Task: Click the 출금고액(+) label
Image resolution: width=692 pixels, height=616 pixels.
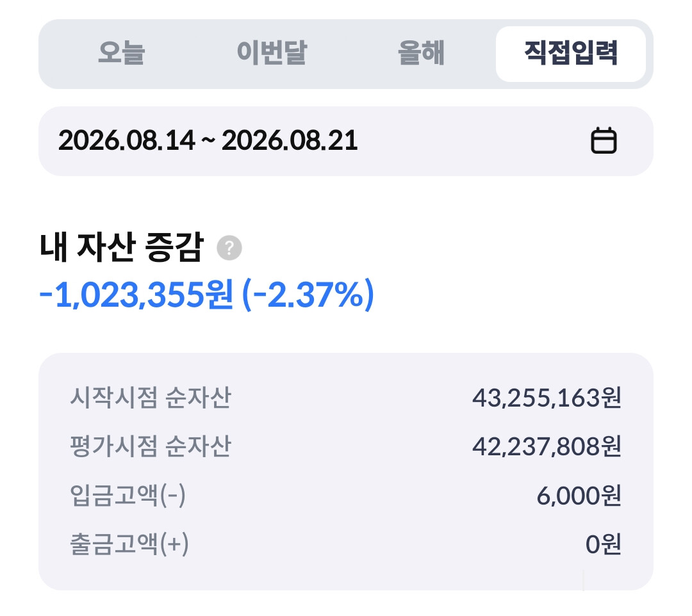Action: pos(129,544)
